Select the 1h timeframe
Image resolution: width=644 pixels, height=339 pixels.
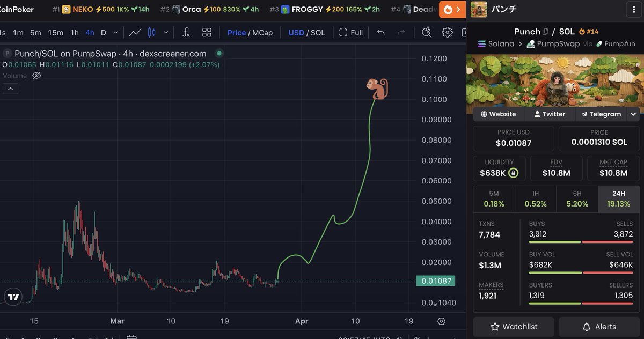coord(75,33)
